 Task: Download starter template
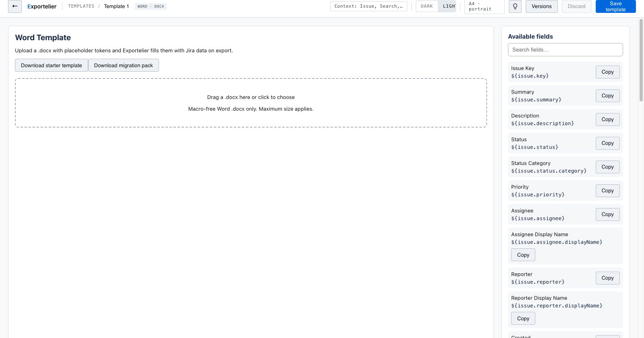click(52, 65)
